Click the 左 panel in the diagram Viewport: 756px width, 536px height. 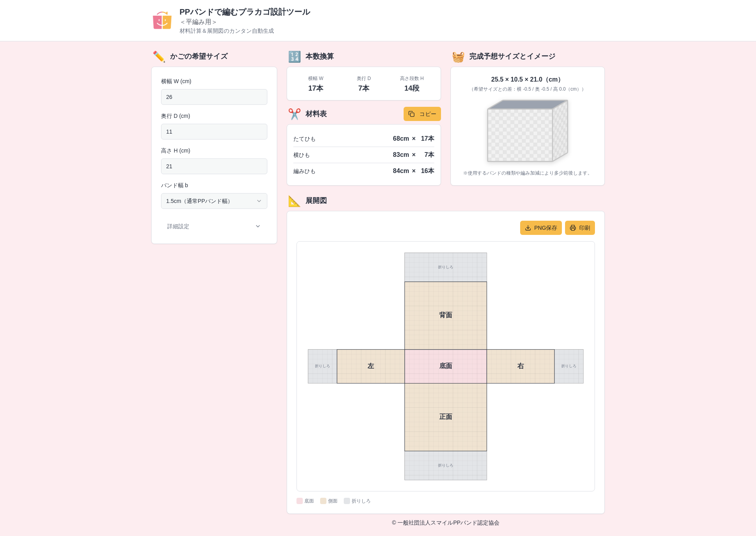(x=371, y=366)
